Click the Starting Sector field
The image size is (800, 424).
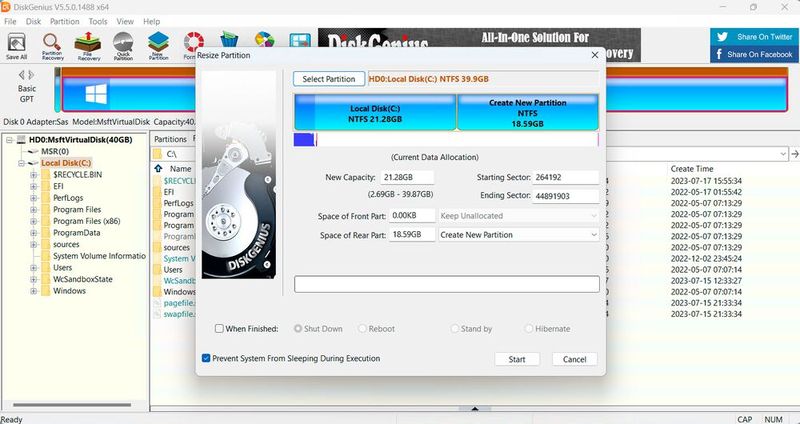tap(565, 178)
